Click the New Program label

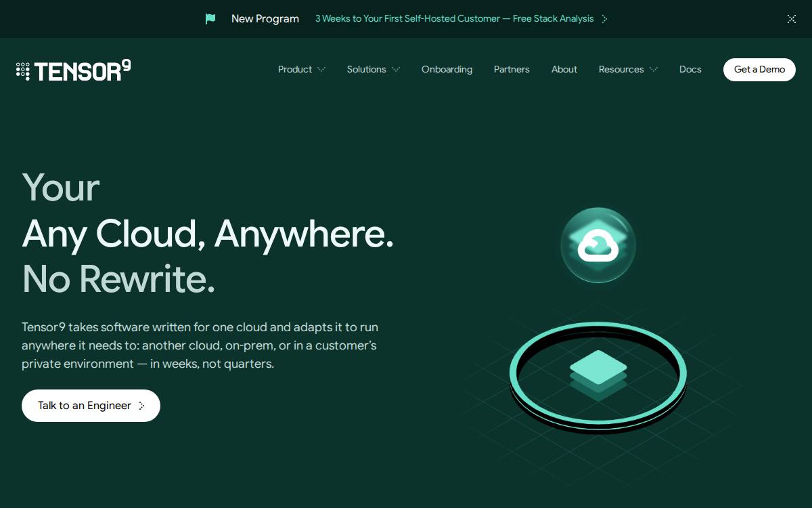(x=265, y=19)
